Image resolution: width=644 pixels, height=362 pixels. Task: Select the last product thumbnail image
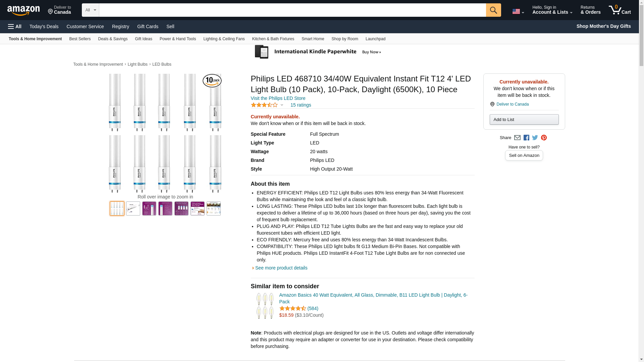pos(213,208)
